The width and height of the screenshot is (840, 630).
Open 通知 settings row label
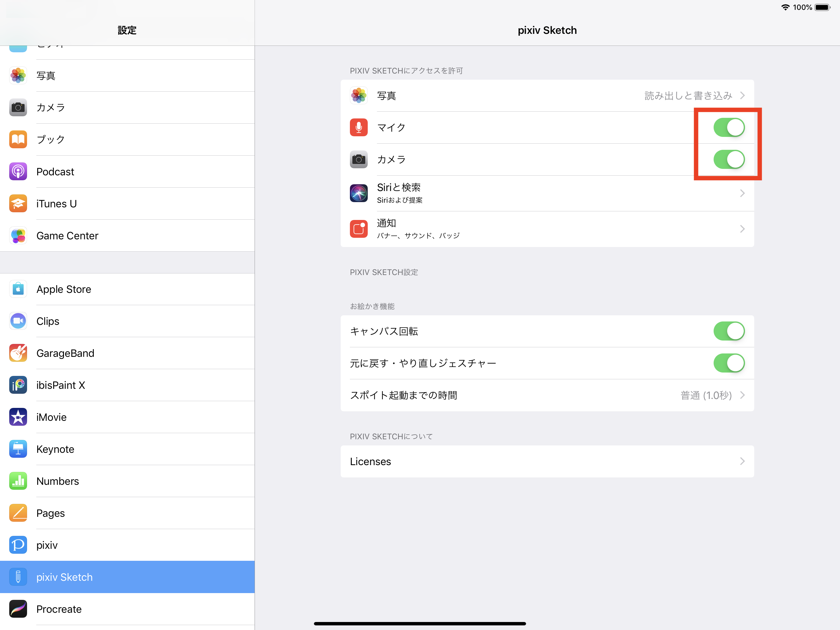coord(386,223)
